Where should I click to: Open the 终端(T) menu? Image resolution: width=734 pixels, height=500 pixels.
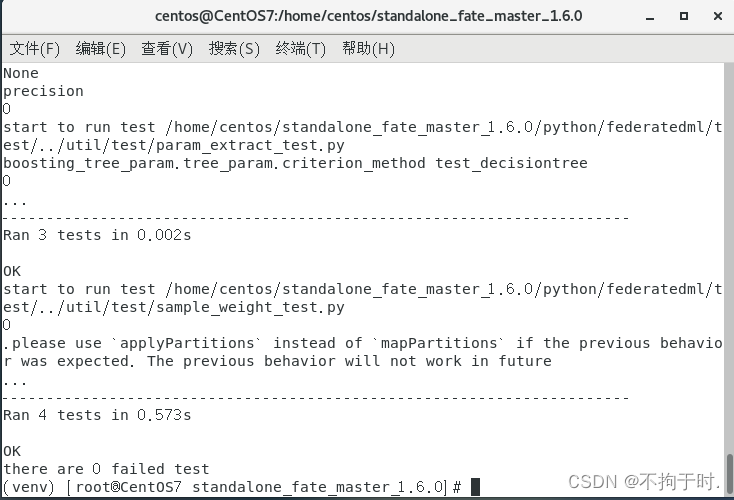click(301, 48)
